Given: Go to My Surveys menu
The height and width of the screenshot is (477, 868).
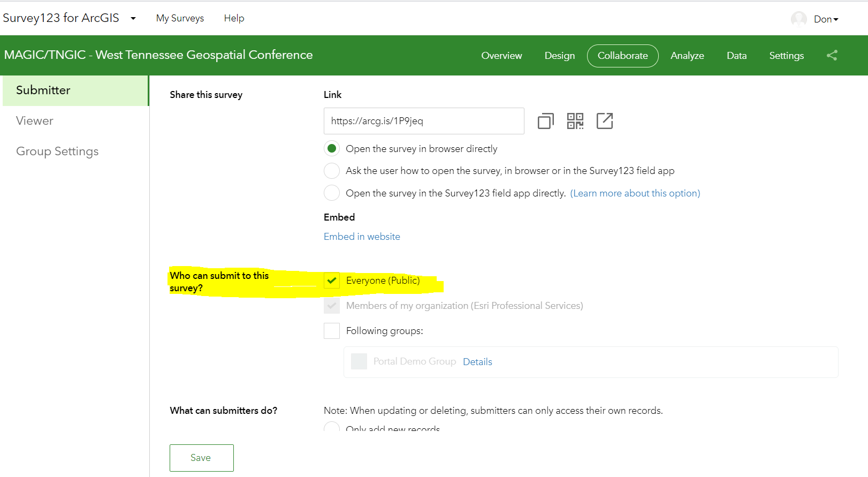Looking at the screenshot, I should coord(180,18).
